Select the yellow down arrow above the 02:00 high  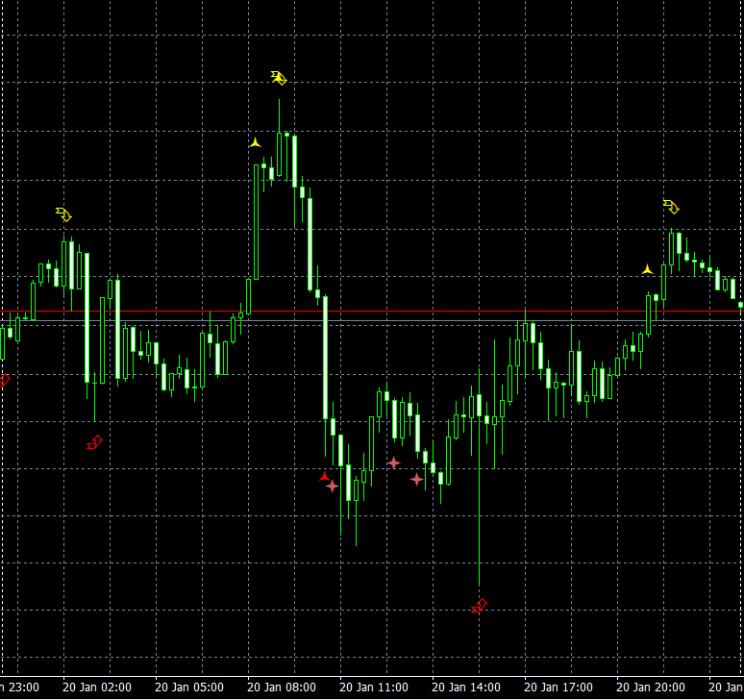tap(63, 214)
